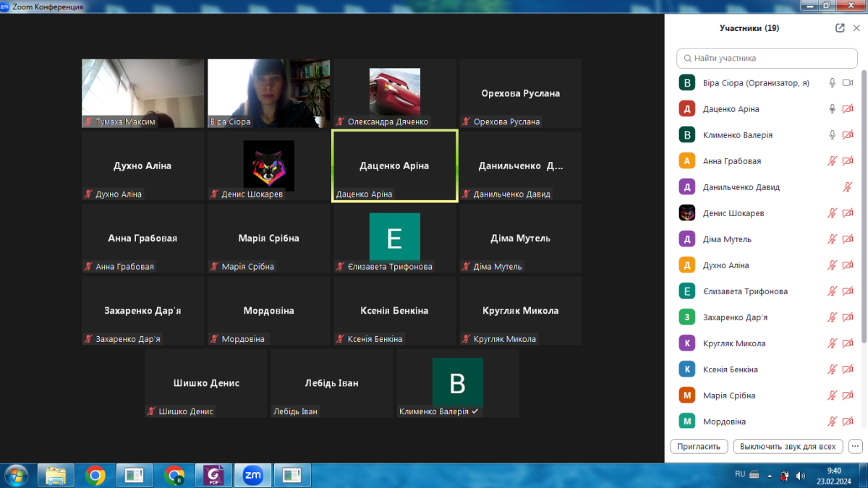868x488 pixels.
Task: Open Zoom from the Windows taskbar
Action: tap(253, 475)
